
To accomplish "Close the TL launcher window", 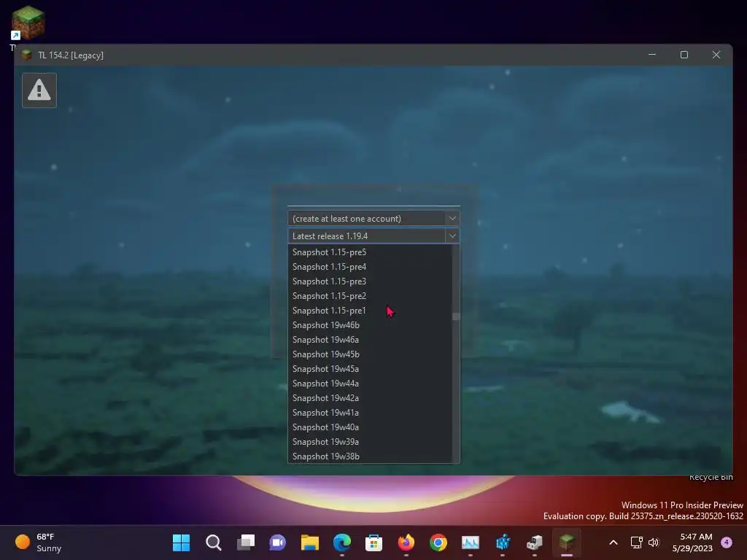I will point(716,55).
